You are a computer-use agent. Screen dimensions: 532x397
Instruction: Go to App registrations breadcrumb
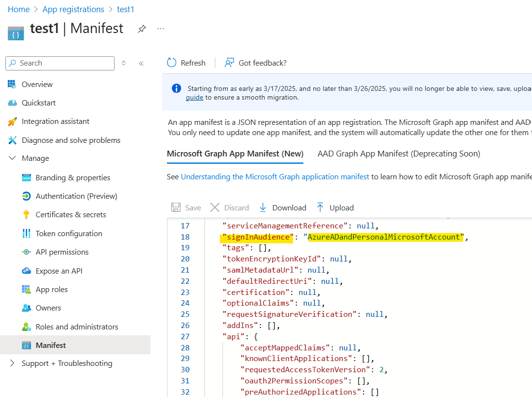[73, 10]
